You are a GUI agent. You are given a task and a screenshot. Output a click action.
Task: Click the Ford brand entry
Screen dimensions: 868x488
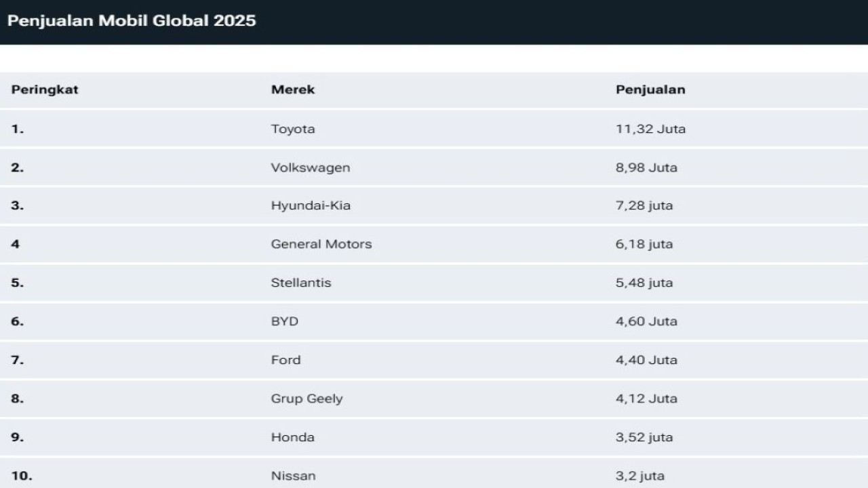pyautogui.click(x=285, y=360)
